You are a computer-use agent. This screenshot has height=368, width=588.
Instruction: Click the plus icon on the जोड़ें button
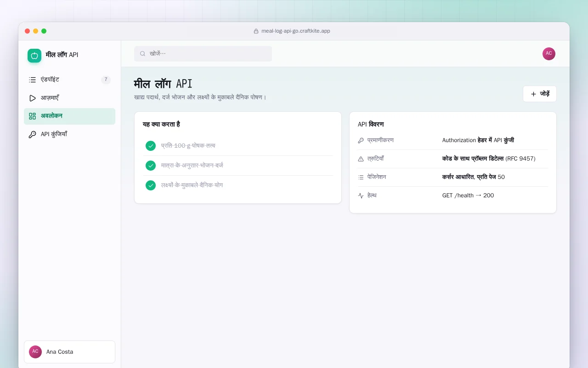pos(533,94)
